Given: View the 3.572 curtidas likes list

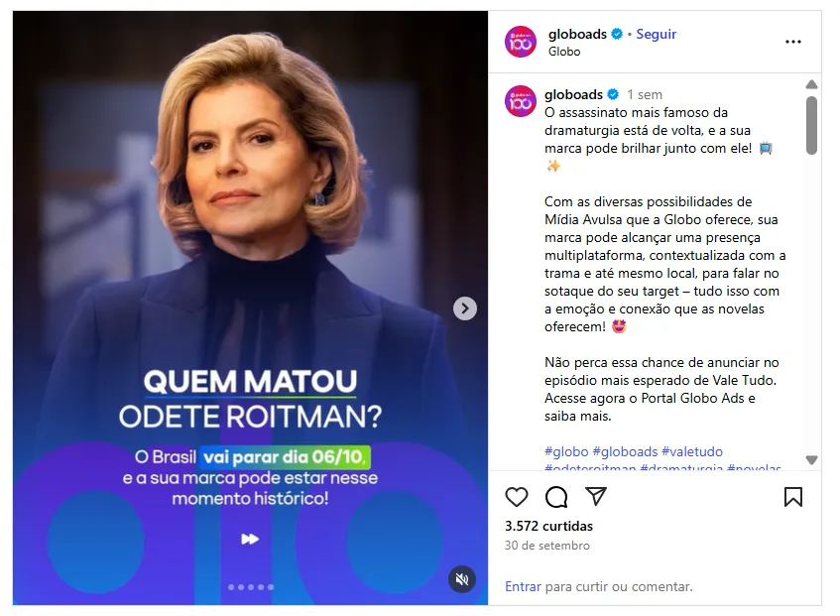Looking at the screenshot, I should (x=548, y=526).
